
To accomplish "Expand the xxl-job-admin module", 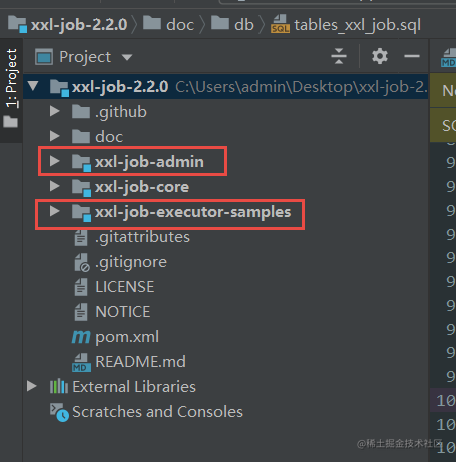I will (x=54, y=161).
